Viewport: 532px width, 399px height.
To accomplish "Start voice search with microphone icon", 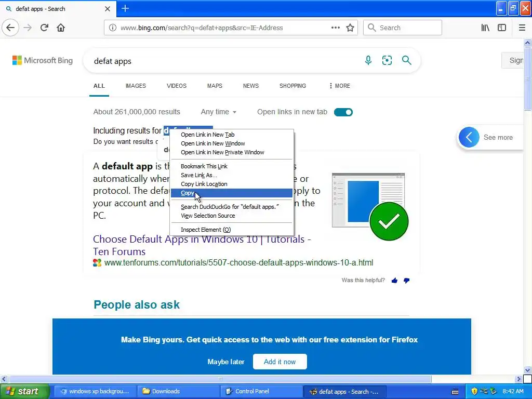I will [x=368, y=60].
